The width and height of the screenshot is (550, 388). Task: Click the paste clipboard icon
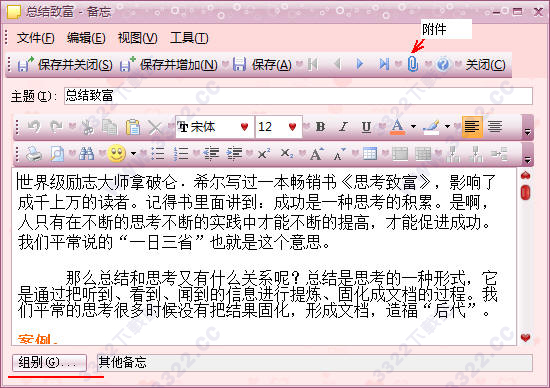point(133,127)
